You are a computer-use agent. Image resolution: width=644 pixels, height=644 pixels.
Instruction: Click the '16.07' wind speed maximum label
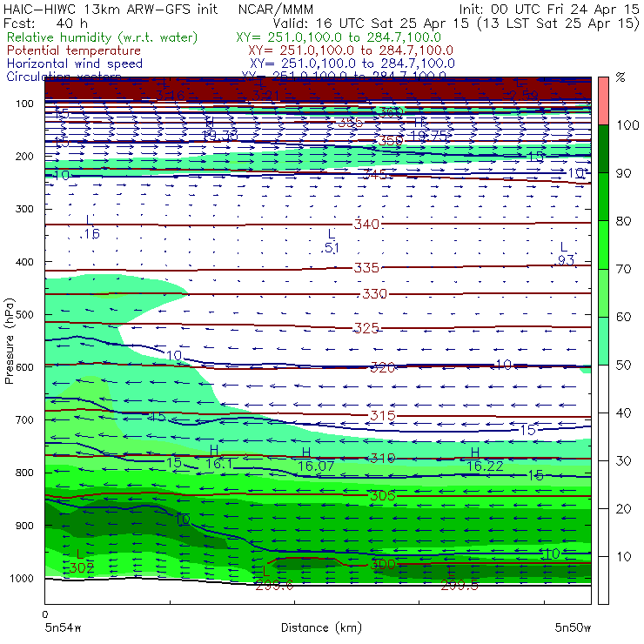(x=316, y=466)
